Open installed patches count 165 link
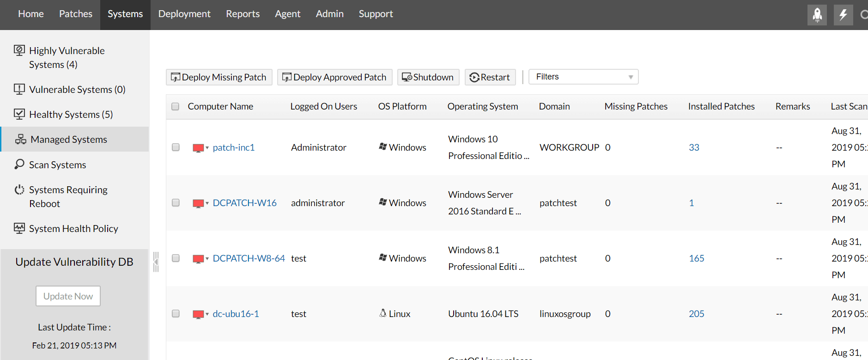This screenshot has width=868, height=360. pyautogui.click(x=696, y=258)
